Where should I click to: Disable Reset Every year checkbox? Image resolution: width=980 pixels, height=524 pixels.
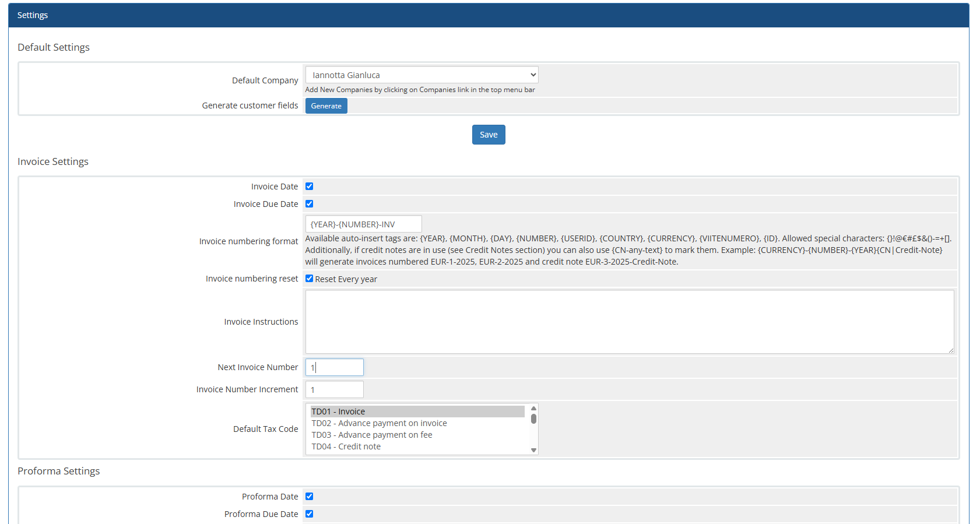tap(310, 279)
